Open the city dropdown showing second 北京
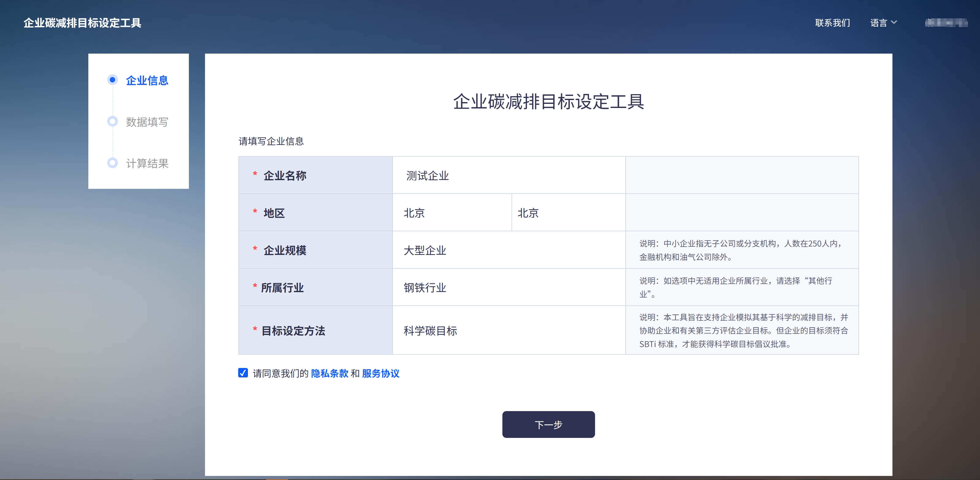Screen dimensions: 980x480 [568, 213]
